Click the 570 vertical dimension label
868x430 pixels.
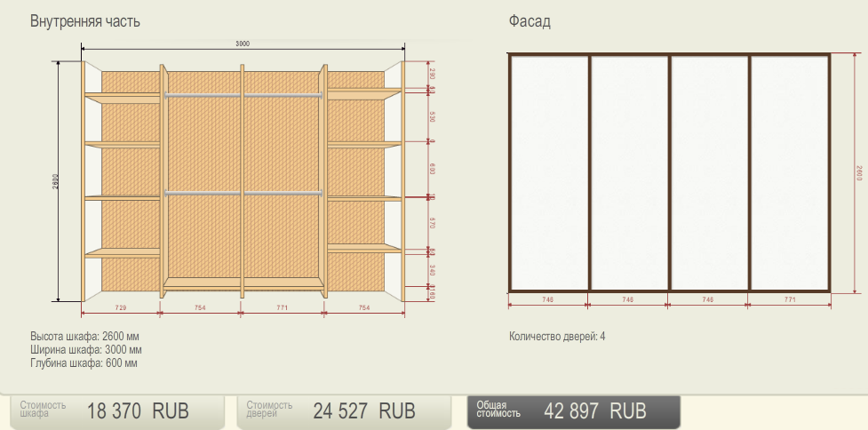pos(433,222)
